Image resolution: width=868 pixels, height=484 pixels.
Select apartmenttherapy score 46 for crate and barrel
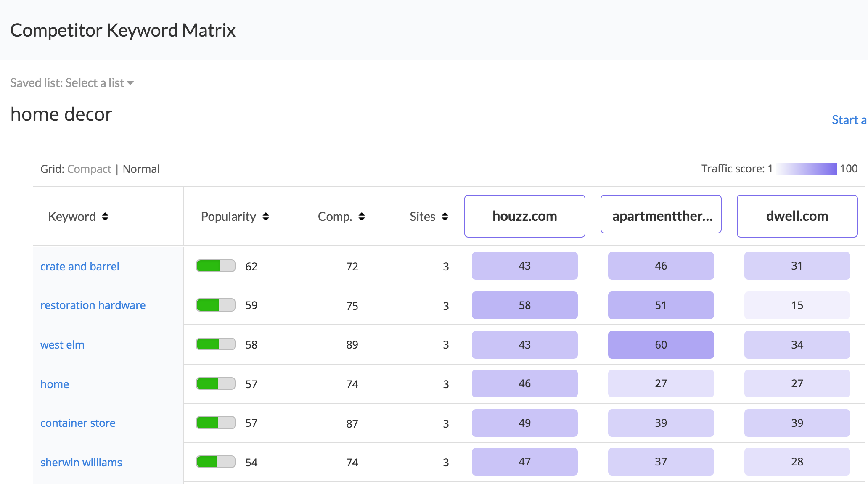pyautogui.click(x=661, y=266)
